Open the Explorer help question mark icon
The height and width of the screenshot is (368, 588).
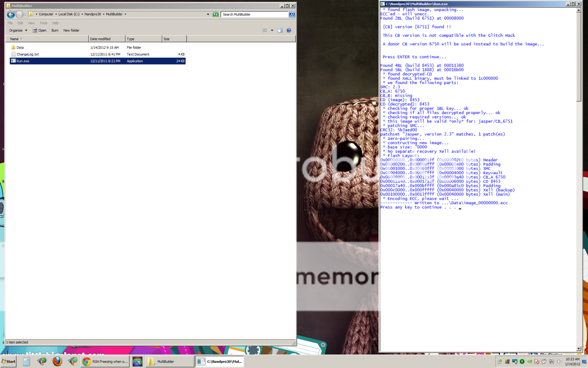tap(289, 31)
